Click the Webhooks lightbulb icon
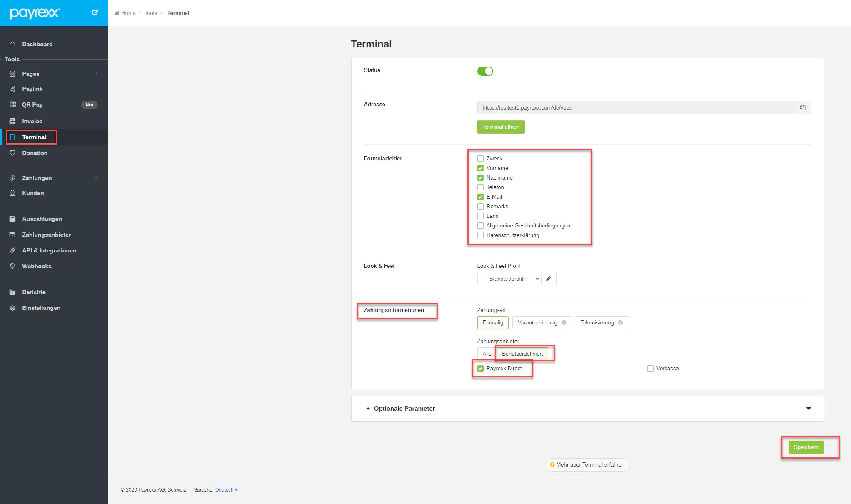Image resolution: width=851 pixels, height=504 pixels. [x=13, y=266]
